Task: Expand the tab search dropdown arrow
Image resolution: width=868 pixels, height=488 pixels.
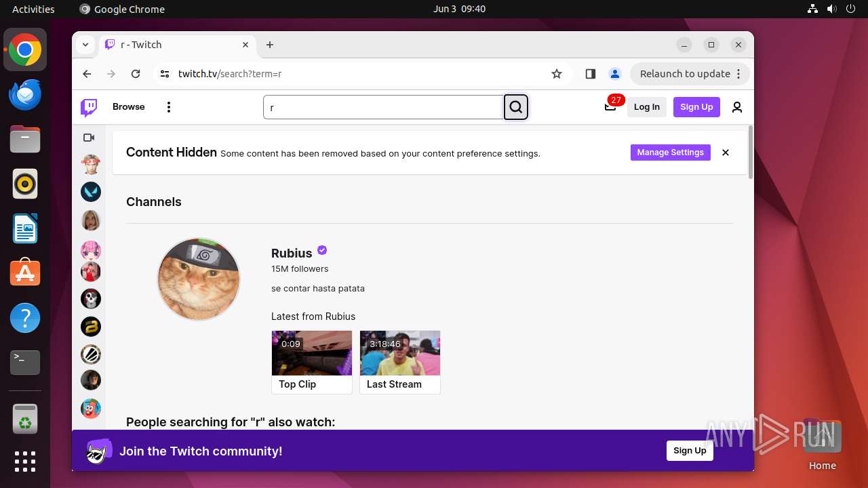Action: tap(85, 45)
